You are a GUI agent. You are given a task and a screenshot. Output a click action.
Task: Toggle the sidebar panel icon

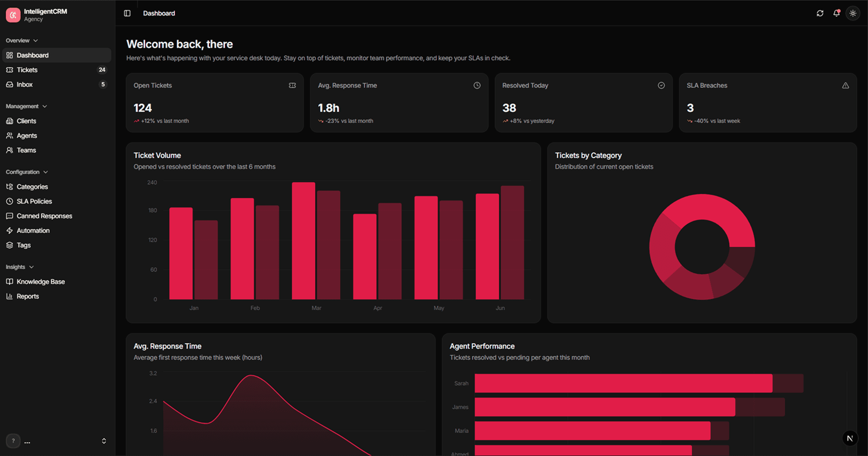[127, 13]
